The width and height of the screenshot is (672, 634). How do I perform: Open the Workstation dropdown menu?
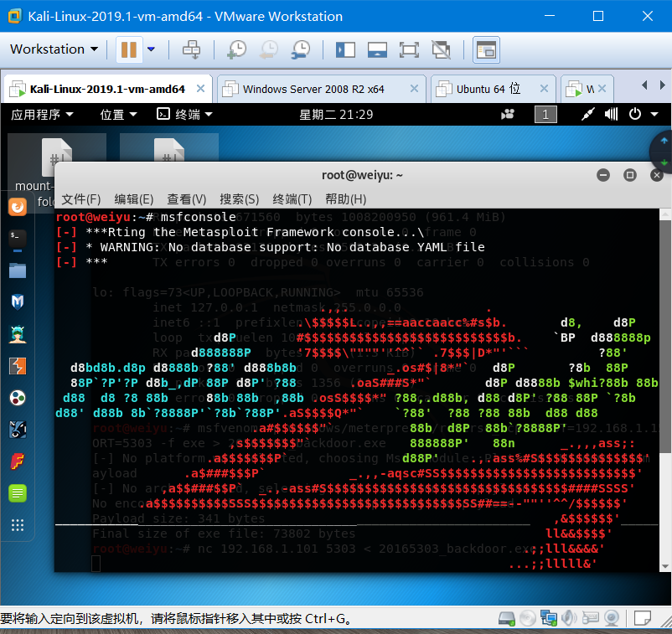pyautogui.click(x=54, y=49)
